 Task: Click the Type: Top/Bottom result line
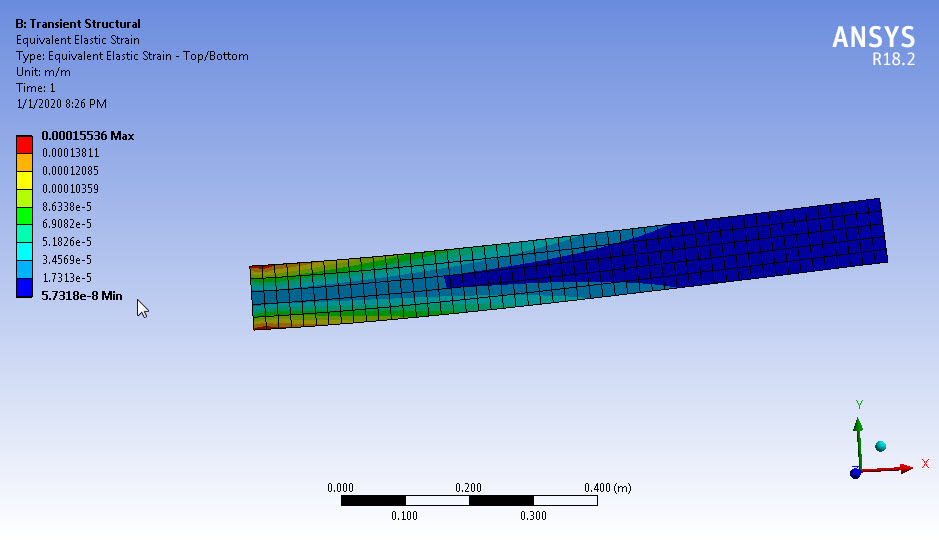[132, 56]
